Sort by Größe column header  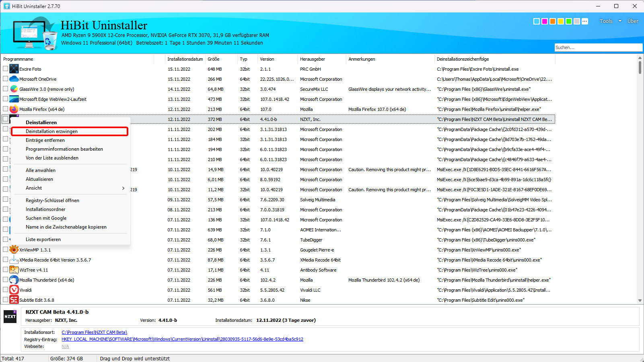221,59
